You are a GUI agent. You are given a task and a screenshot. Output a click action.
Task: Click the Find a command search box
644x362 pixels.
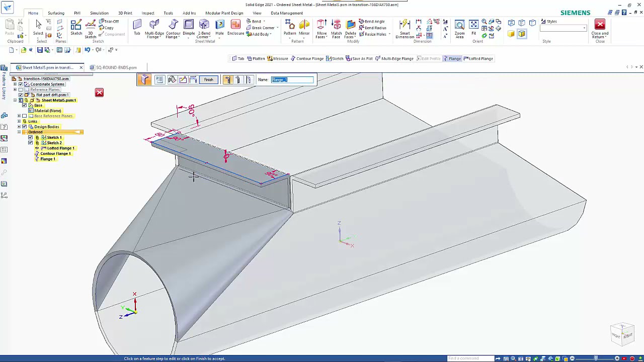pos(470,358)
